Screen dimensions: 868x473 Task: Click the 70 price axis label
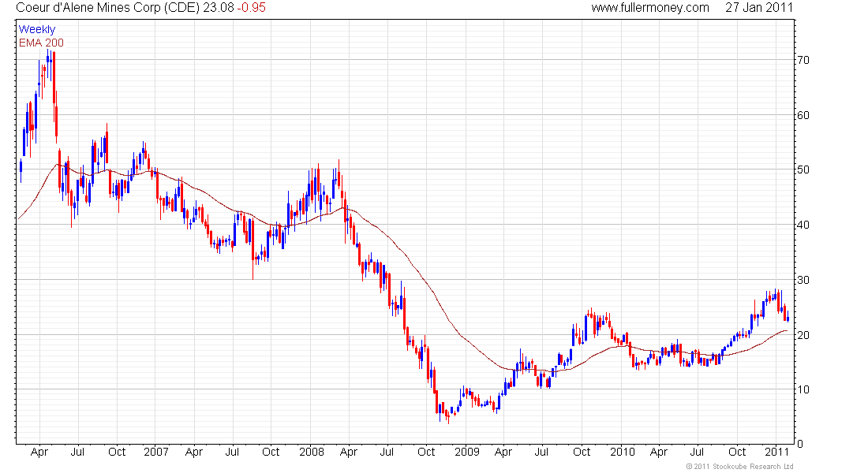pos(803,60)
